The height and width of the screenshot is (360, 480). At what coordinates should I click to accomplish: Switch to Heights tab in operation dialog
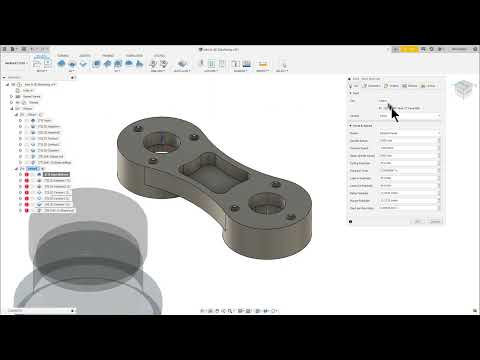392,86
